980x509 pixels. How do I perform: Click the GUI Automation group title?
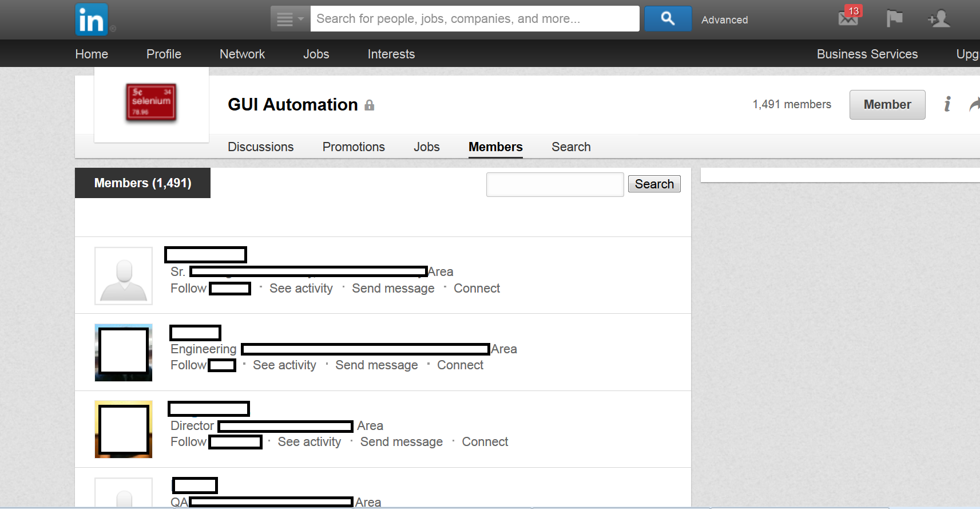tap(293, 105)
